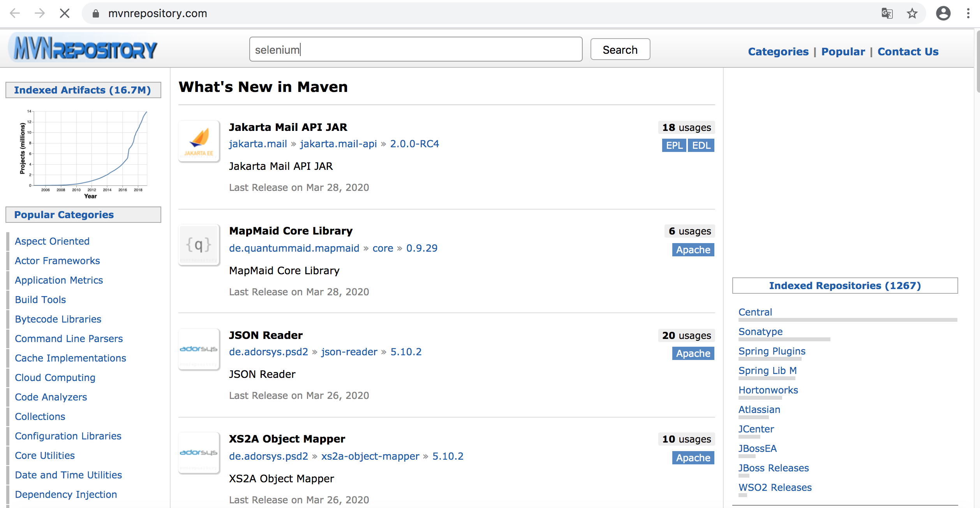
Task: Open the Actor Frameworks category
Action: pos(57,261)
